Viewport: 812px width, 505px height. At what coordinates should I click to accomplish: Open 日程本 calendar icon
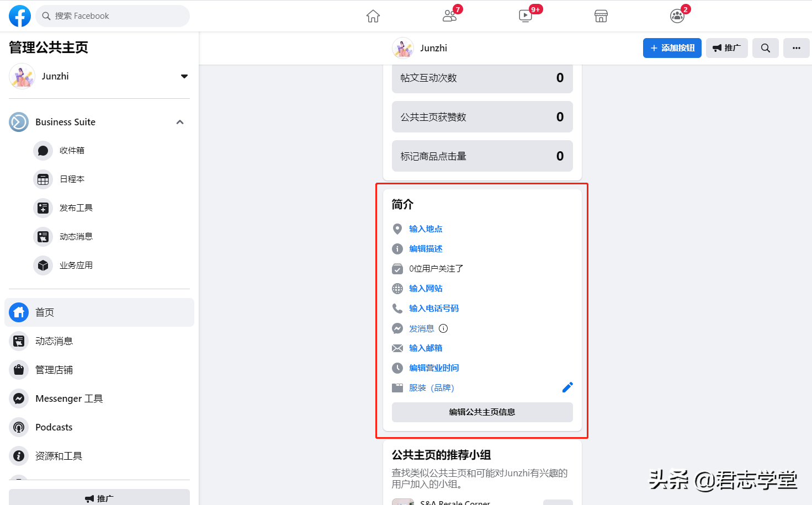(43, 179)
